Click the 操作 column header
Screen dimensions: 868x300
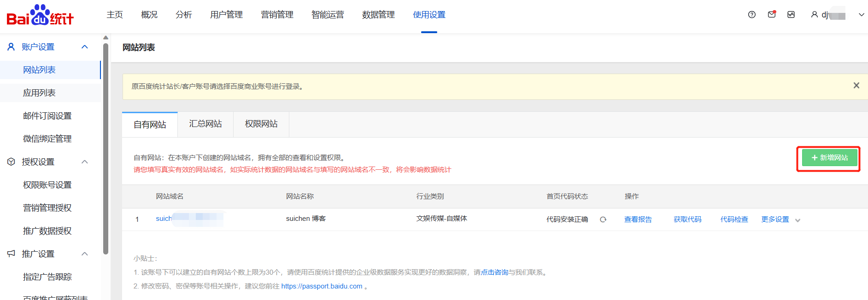(632, 196)
